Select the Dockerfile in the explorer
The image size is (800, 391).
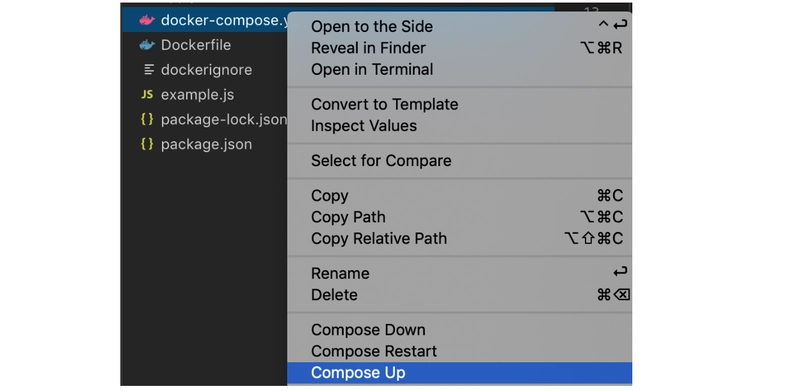click(204, 45)
